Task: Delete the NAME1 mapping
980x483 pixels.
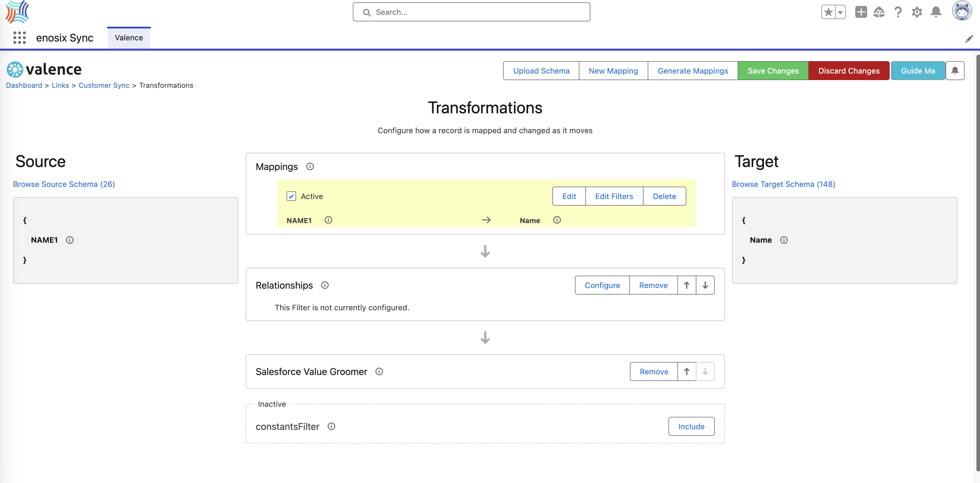Action: pyautogui.click(x=664, y=196)
